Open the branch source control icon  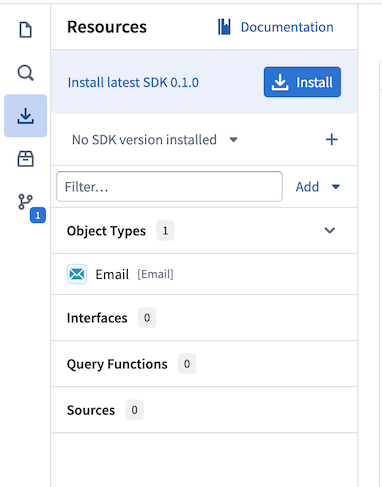coord(25,202)
